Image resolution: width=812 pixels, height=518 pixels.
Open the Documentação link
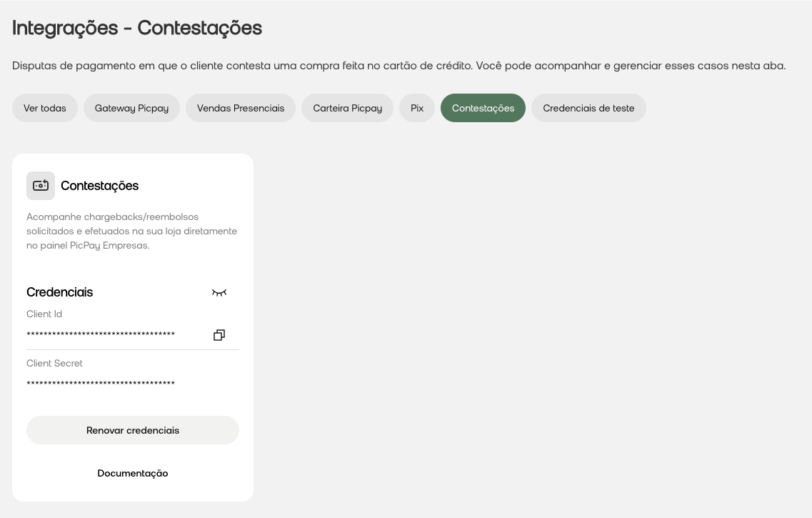(x=132, y=473)
